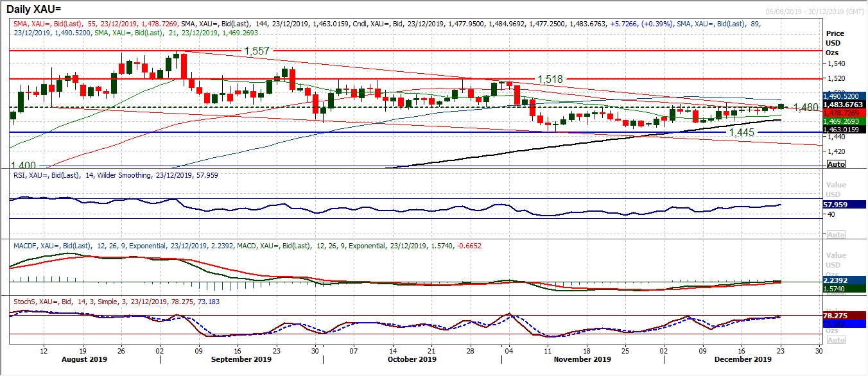Viewport: 868px width, 376px height.
Task: Click the red 1,478.7269 SMA price tag
Action: [846, 112]
